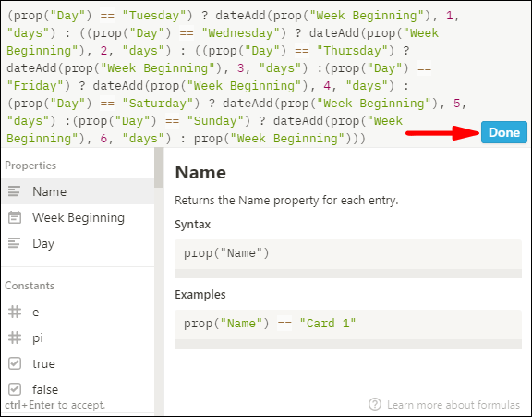
Task: Click the checkbox icon beside true
Action: click(x=15, y=363)
